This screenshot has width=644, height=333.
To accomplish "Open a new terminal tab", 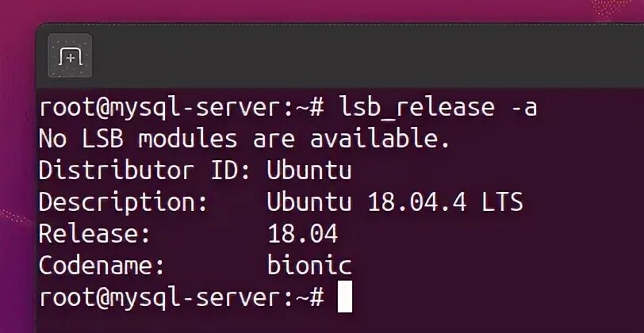I will [70, 55].
